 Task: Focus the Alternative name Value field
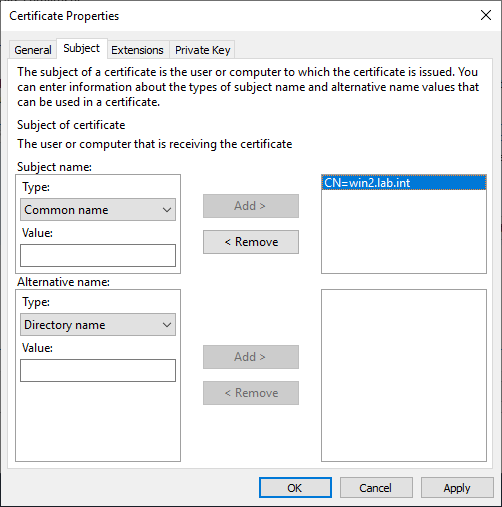coord(98,370)
